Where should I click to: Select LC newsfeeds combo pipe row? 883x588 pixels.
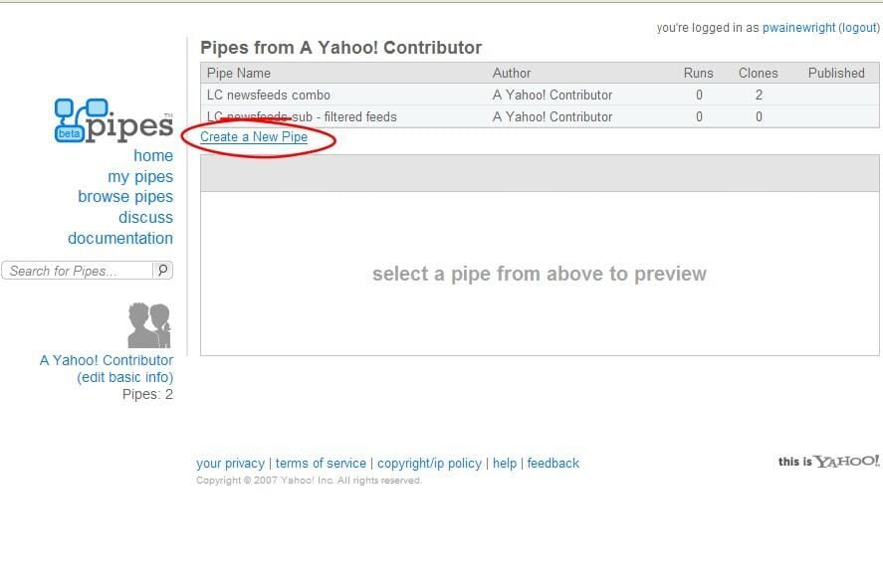point(540,96)
